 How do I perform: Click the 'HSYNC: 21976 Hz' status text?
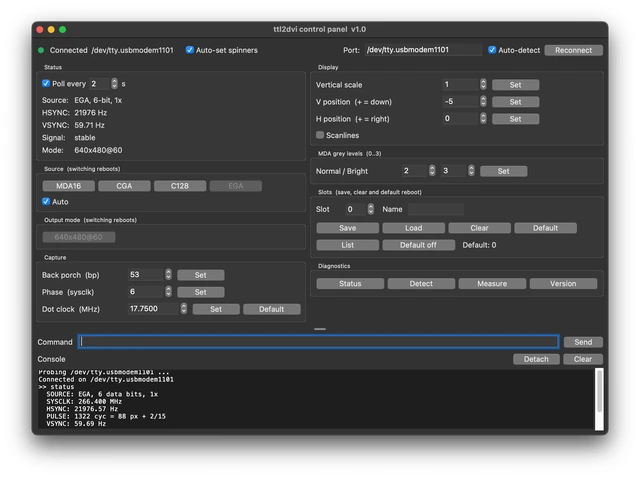(x=74, y=113)
